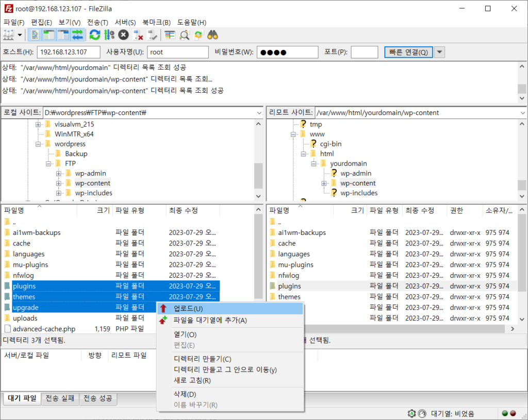This screenshot has height=420, width=528.
Task: Choose 삭제(D) from the context menu
Action: pos(230,394)
